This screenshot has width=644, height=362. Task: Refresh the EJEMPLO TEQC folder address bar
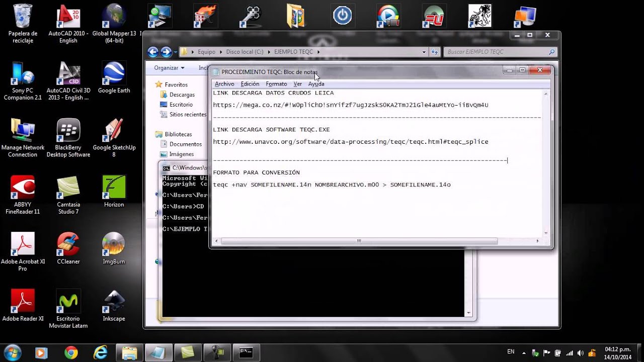click(435, 52)
